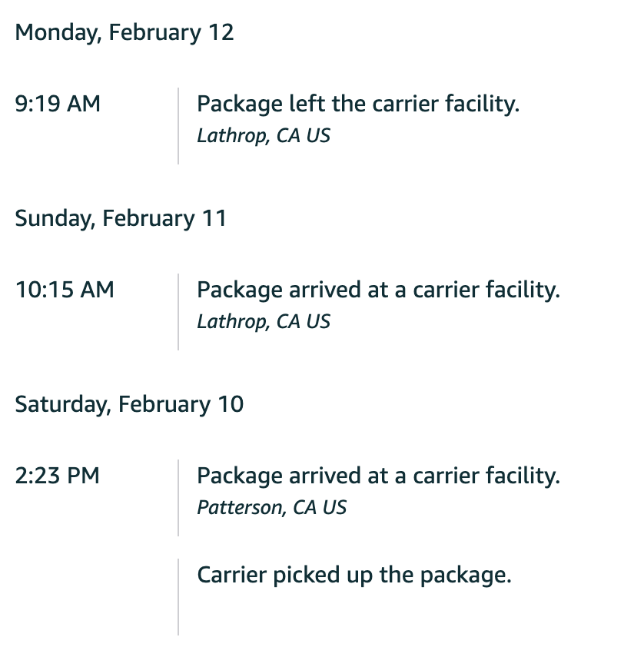Image resolution: width=644 pixels, height=647 pixels.
Task: Click Lathrop, CA US under Monday's entry
Action: pos(264,136)
